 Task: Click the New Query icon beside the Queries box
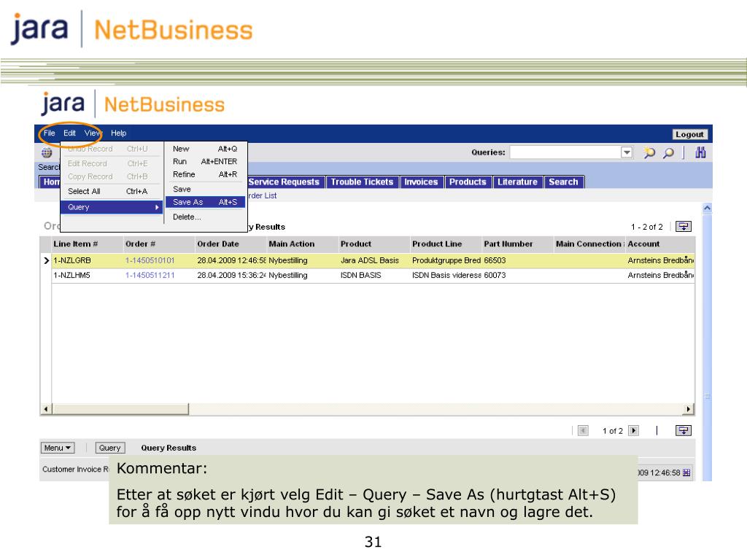(649, 153)
